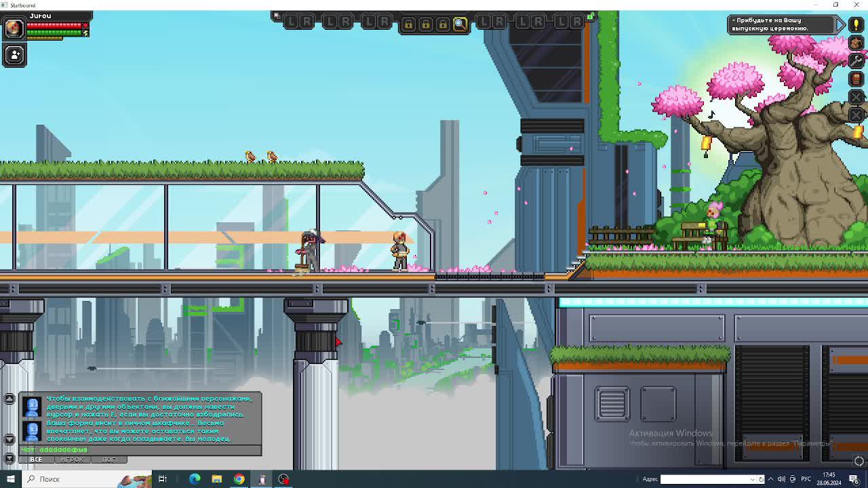
Task: Select sixth hotbar slot left hand L
Action: (x=561, y=22)
